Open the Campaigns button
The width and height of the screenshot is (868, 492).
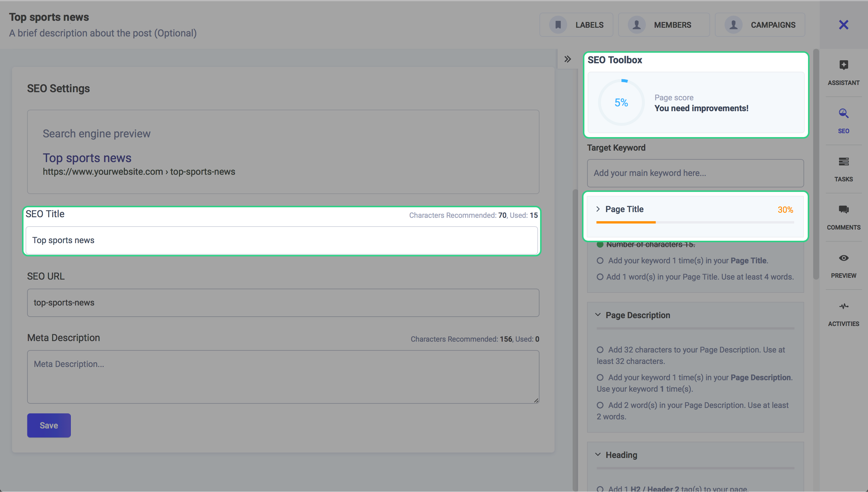coord(760,25)
